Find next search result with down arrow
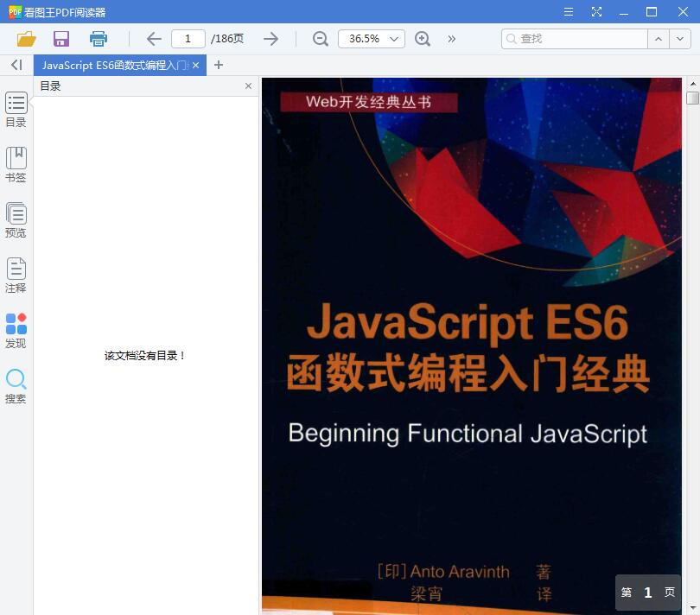Image resolution: width=700 pixels, height=615 pixels. coord(680,39)
